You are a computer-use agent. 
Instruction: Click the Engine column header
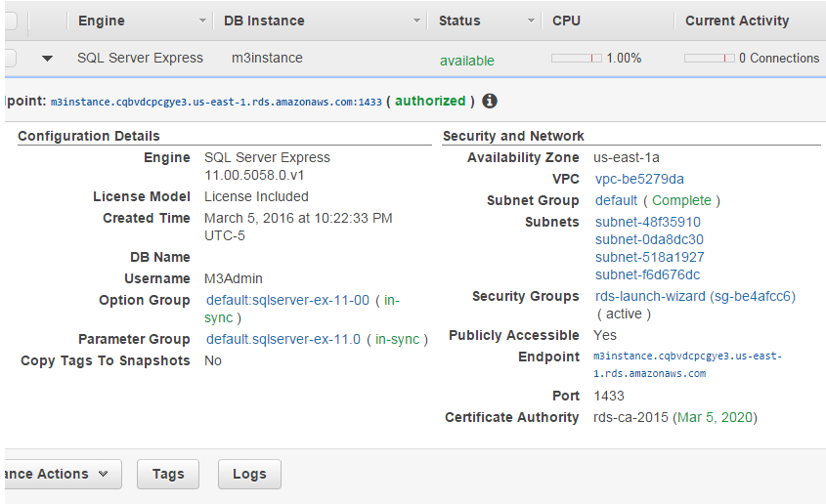pyautogui.click(x=101, y=21)
